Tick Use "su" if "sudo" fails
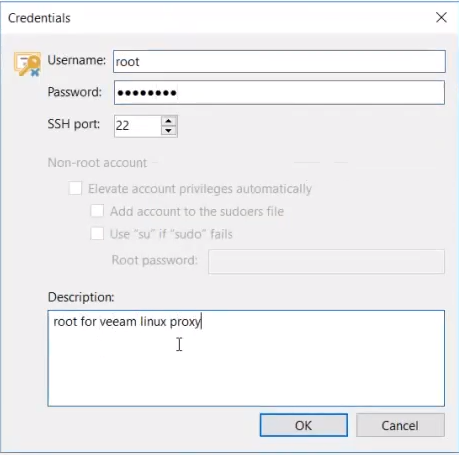This screenshot has width=459, height=455. [x=97, y=234]
